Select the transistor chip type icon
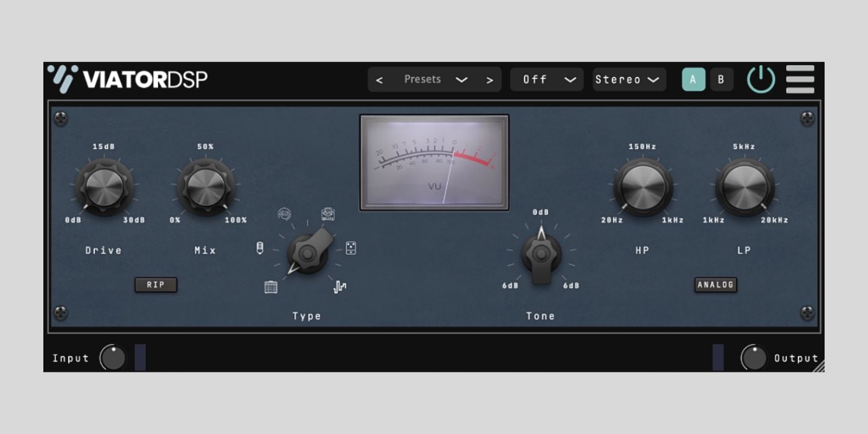This screenshot has width=868, height=434. pos(351,248)
